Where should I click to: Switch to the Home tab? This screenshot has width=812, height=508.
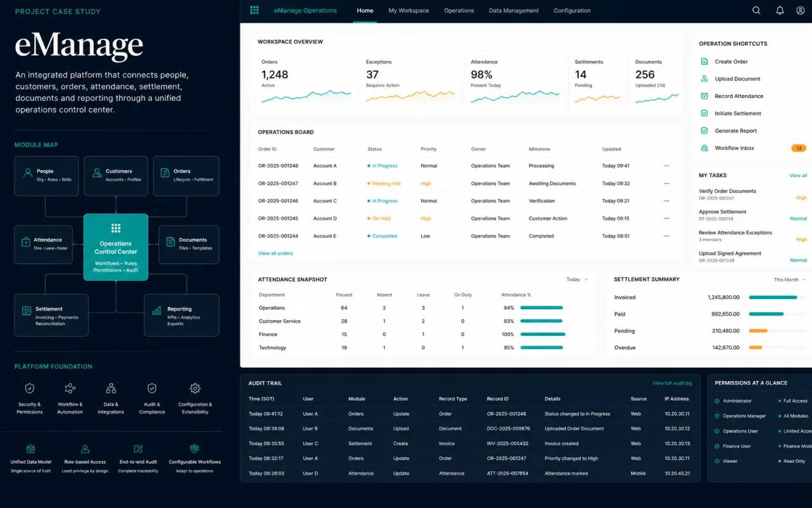tap(365, 11)
